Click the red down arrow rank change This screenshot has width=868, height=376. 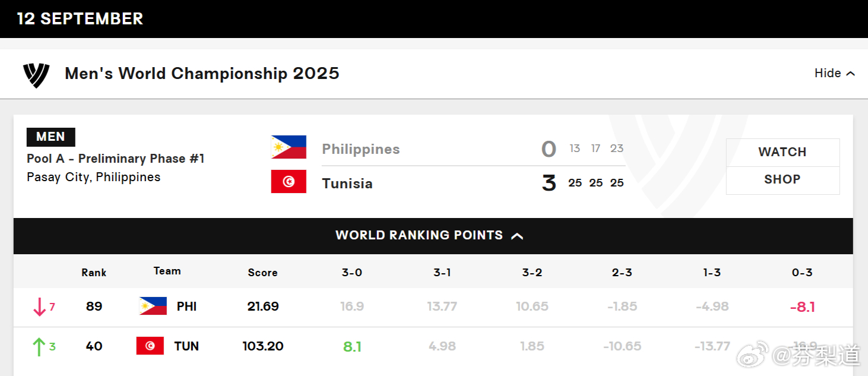point(39,307)
